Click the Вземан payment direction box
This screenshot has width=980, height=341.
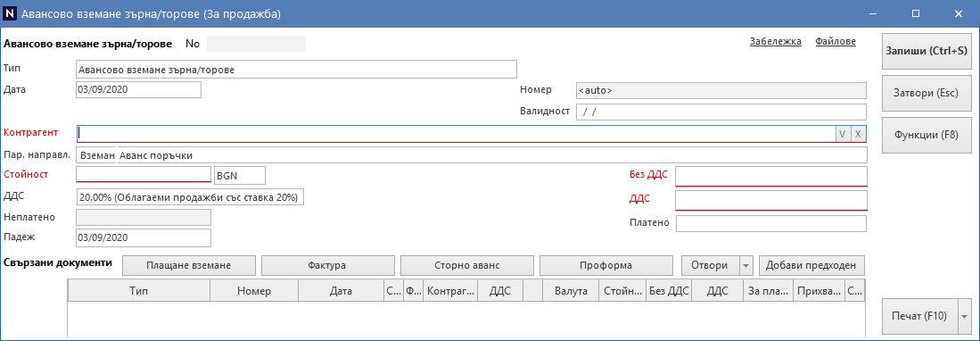tap(95, 154)
